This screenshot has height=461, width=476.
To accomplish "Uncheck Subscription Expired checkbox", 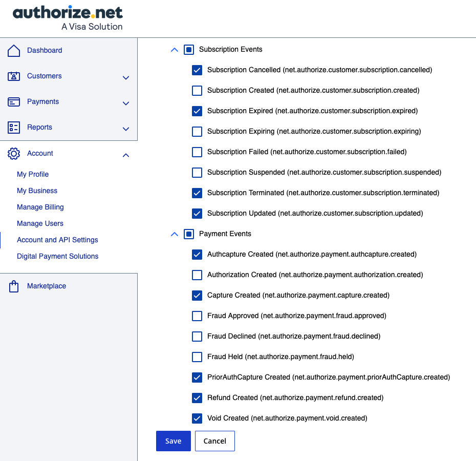I will tap(197, 111).
